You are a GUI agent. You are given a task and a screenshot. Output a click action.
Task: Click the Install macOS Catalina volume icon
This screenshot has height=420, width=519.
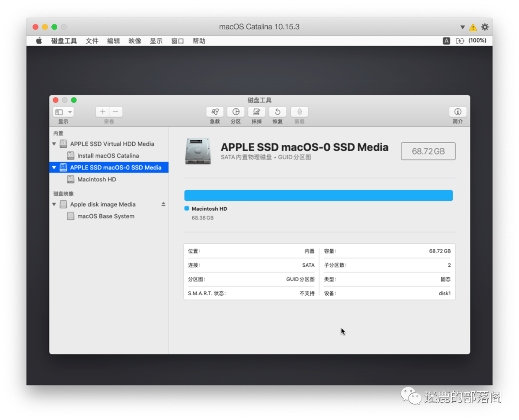point(71,156)
